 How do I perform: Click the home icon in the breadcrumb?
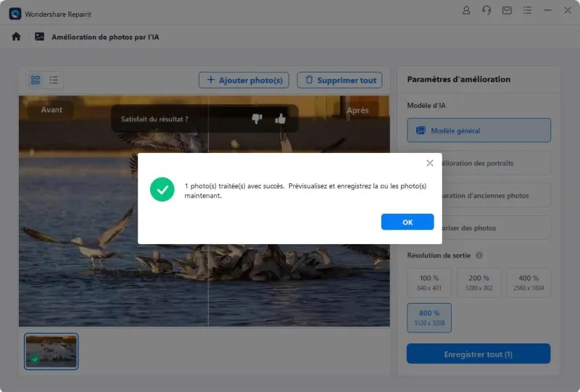pos(16,37)
